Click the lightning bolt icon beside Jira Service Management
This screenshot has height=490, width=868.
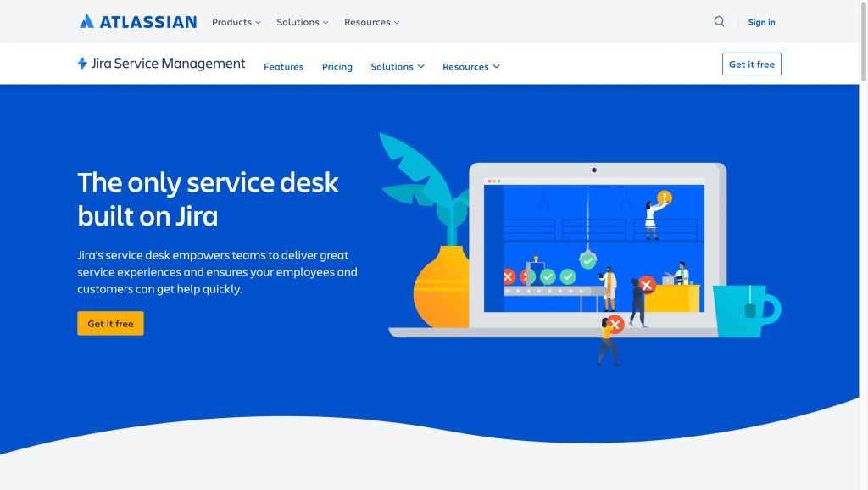[x=81, y=63]
